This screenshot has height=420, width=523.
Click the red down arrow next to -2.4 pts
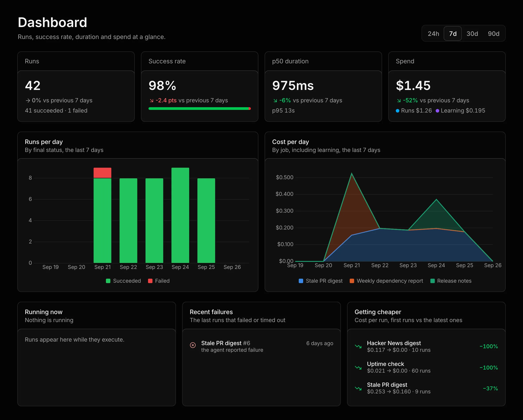point(152,100)
